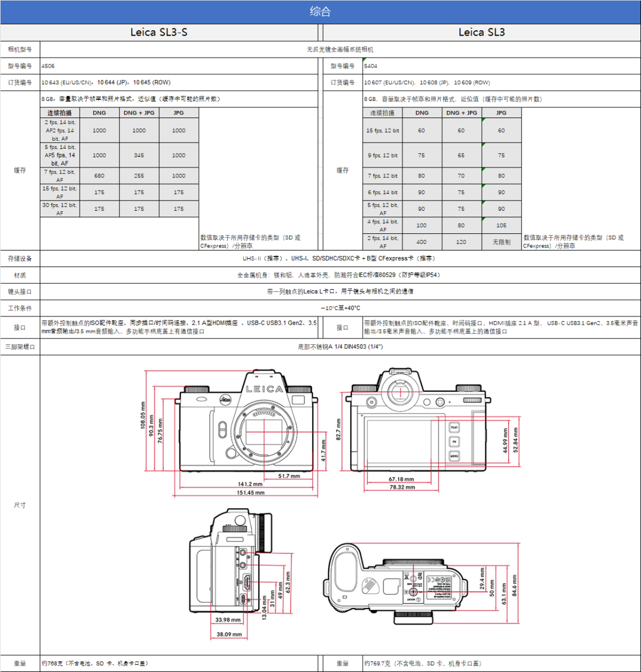
Task: Click the 141.2 mm dimension label
Action: pos(250,484)
